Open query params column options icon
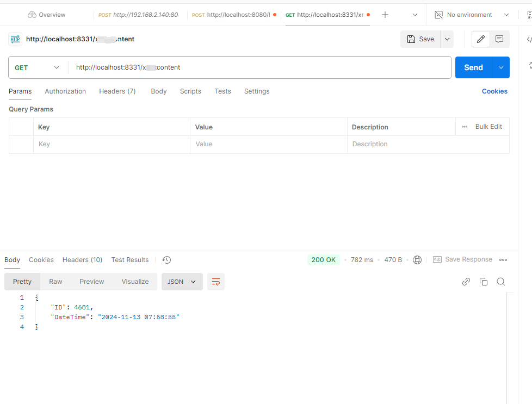The height and width of the screenshot is (404, 532). pyautogui.click(x=465, y=127)
